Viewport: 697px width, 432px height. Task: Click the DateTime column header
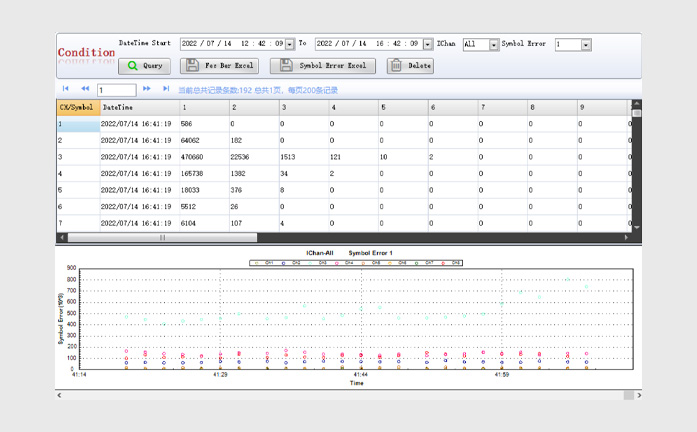[x=140, y=108]
